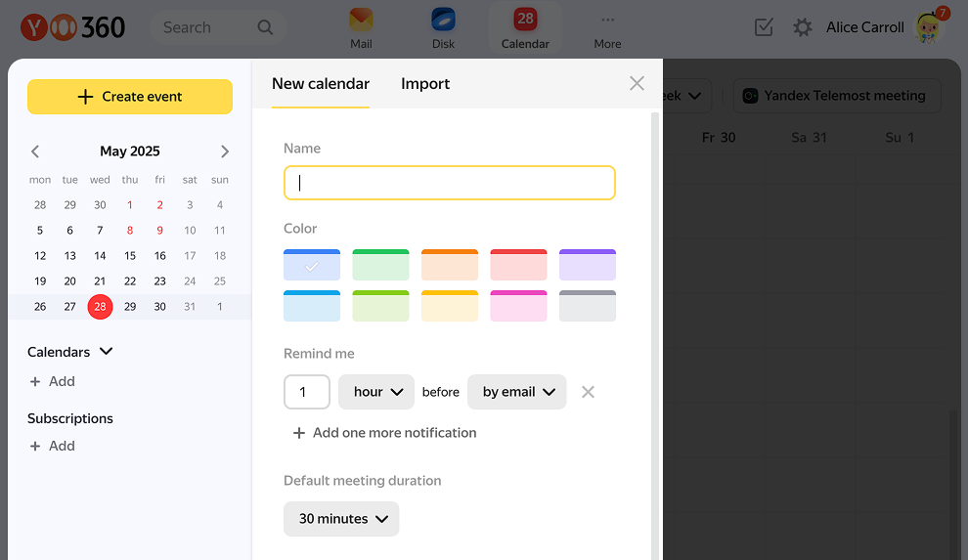Open the by email notification dropdown
968x560 pixels.
click(517, 392)
